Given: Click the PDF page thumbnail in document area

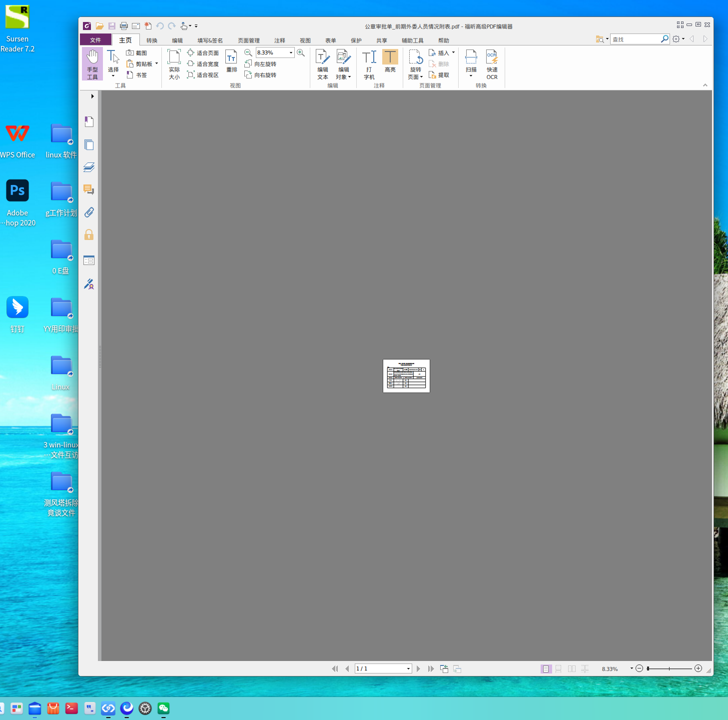Looking at the screenshot, I should (406, 376).
